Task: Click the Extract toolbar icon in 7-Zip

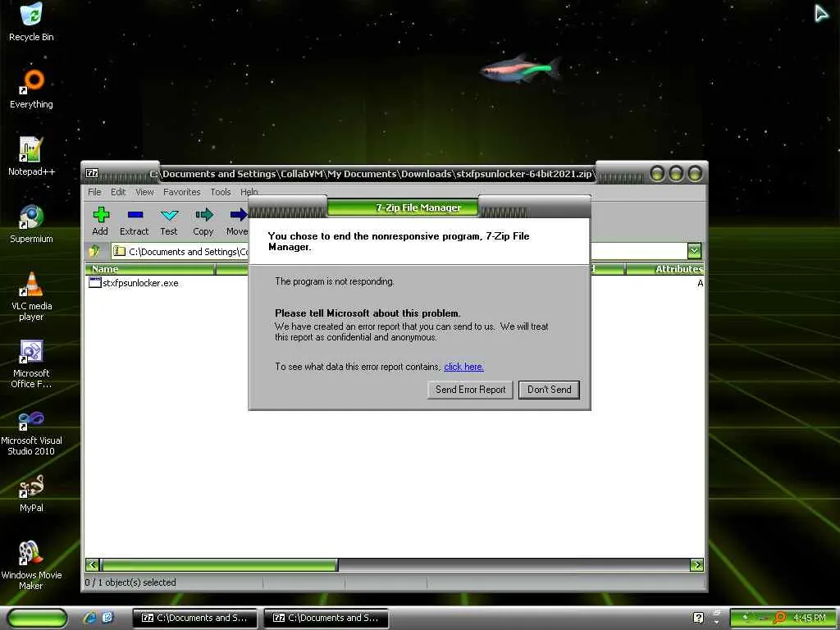Action: click(x=134, y=221)
